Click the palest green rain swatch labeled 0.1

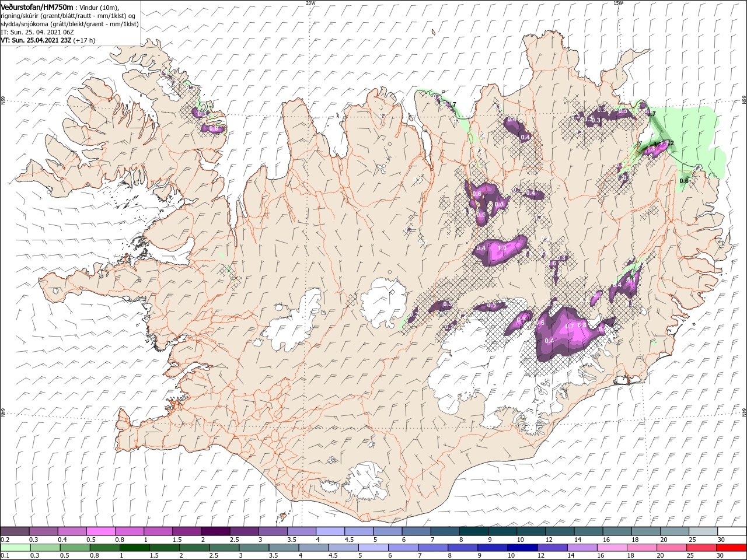click(15, 548)
